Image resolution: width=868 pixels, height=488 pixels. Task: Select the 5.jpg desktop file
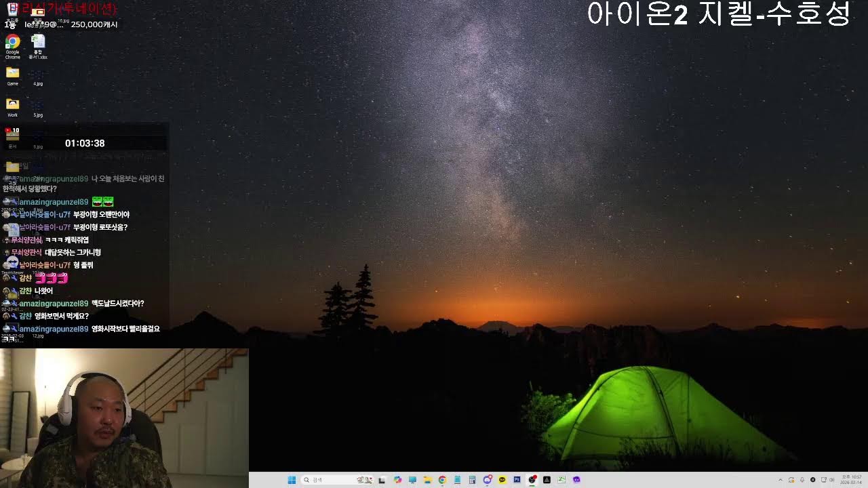pos(38,107)
